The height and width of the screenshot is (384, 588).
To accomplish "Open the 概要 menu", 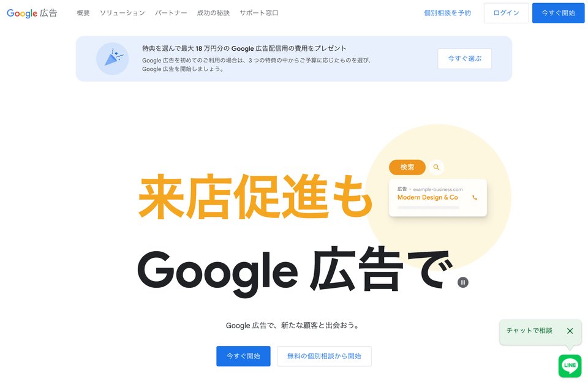I will (83, 13).
